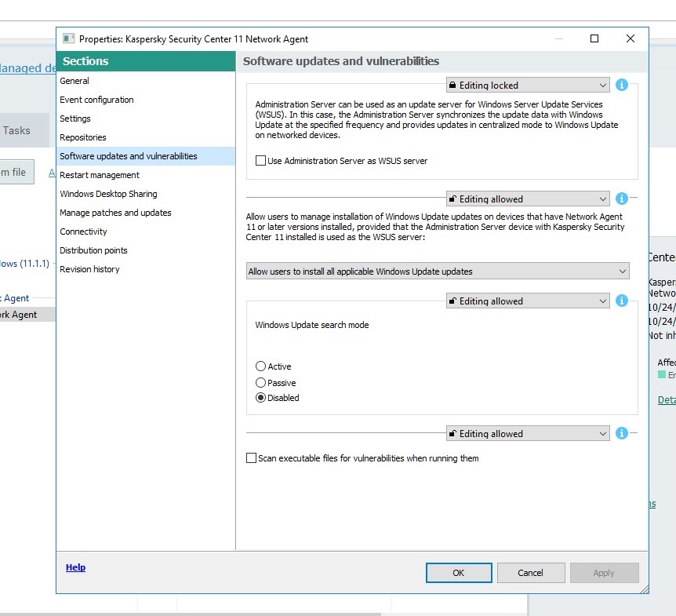Click info icon beside Windows Update search mode
This screenshot has width=676, height=616.
point(621,301)
